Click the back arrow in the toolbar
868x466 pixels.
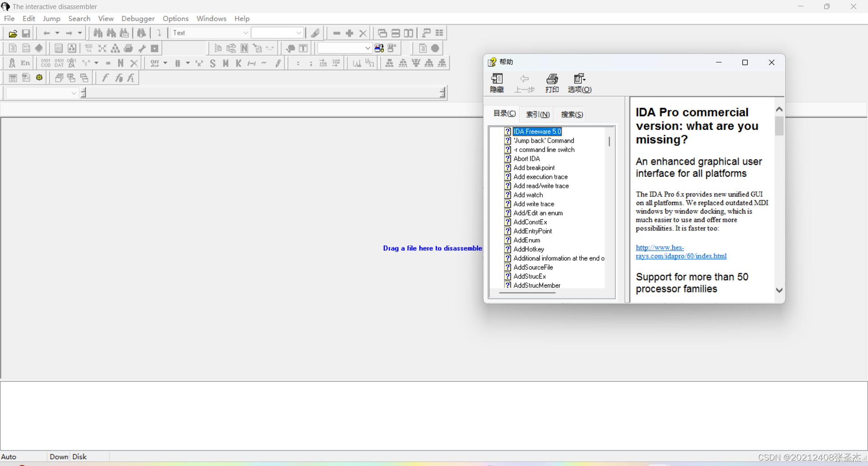click(x=47, y=33)
